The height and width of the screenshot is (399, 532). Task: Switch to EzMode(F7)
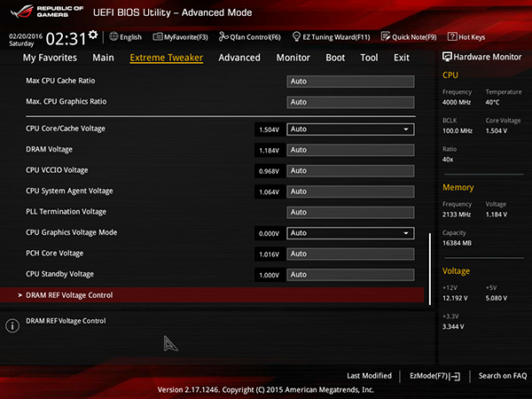(434, 376)
